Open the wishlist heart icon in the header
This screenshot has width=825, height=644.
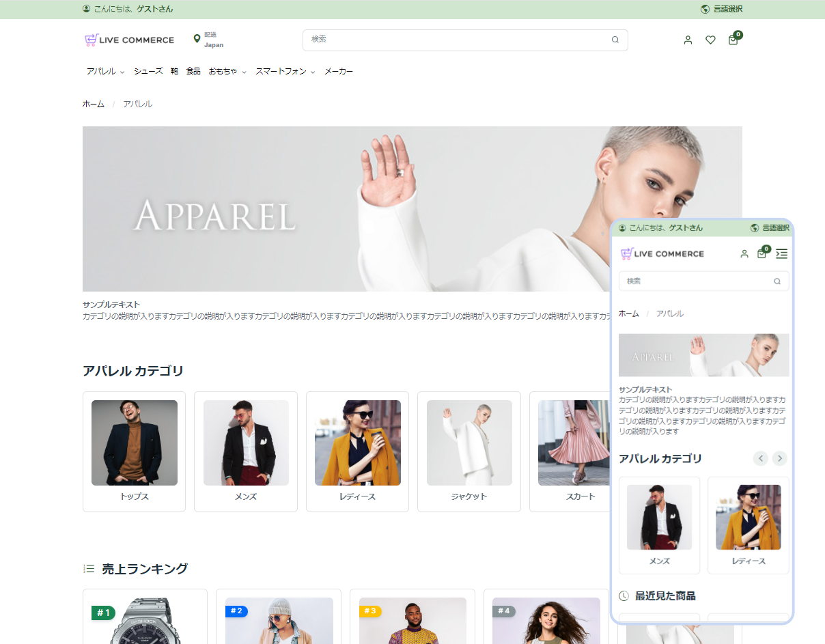point(710,40)
